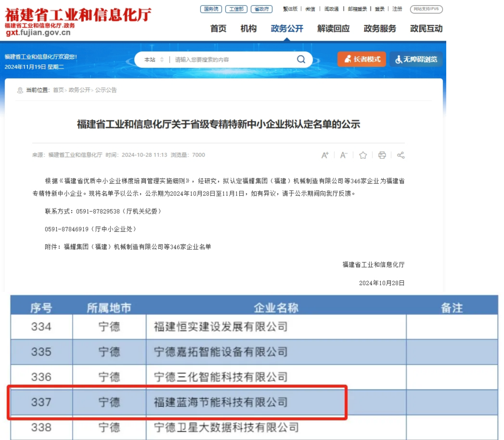
Task: Print the page via printer icon
Action: 382,155
